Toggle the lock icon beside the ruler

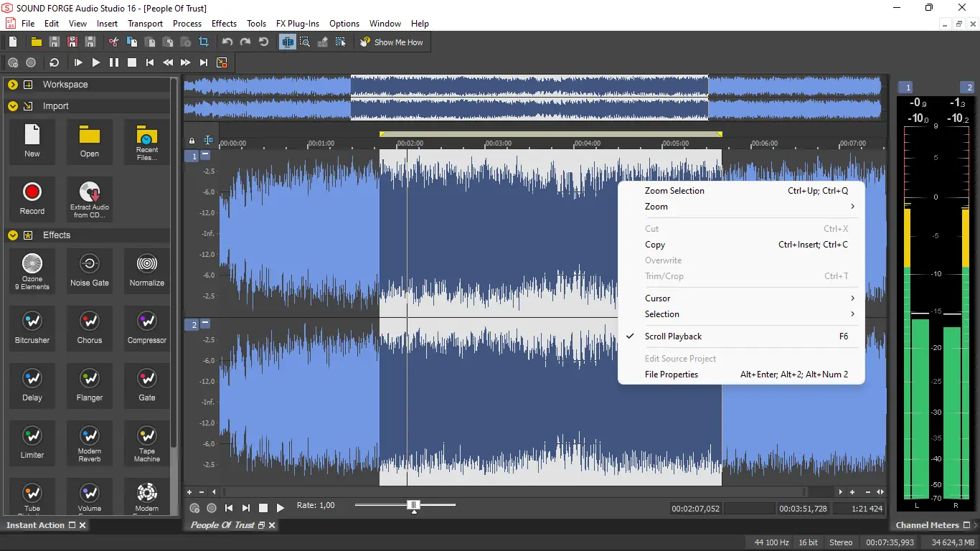(192, 141)
